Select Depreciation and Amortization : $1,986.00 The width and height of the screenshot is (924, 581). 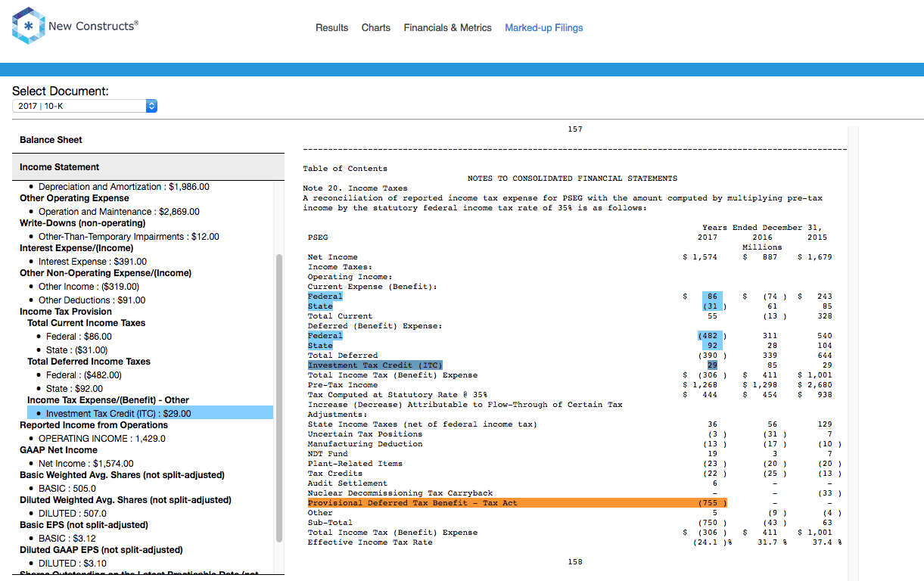[124, 187]
